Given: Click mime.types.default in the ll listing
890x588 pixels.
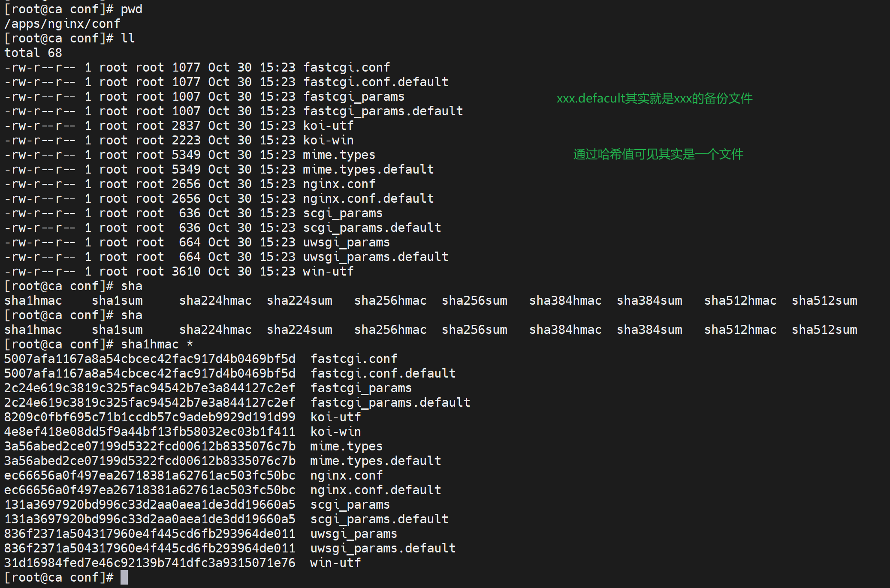Looking at the screenshot, I should coord(368,170).
